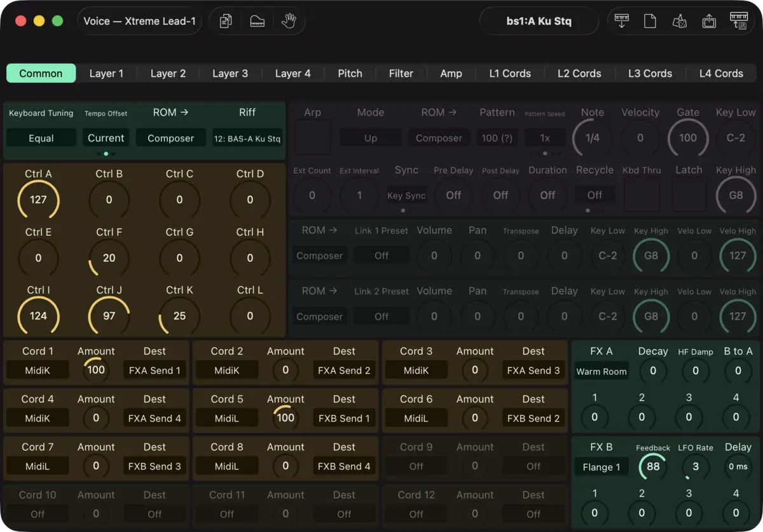The width and height of the screenshot is (763, 532).
Task: Open the Link 1 Preset Off dropdown
Action: 381,256
